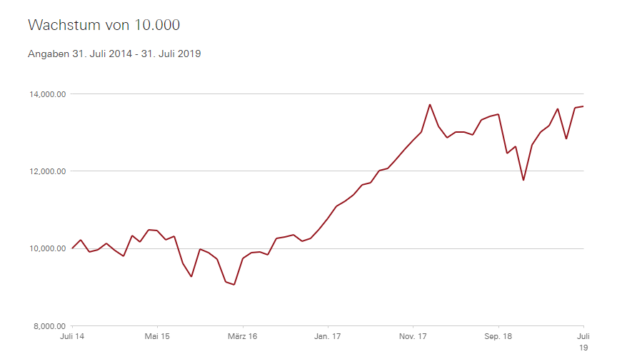Viewport: 627px width, 364px height.
Task: Select the 10,000.00 y-axis label
Action: point(47,249)
